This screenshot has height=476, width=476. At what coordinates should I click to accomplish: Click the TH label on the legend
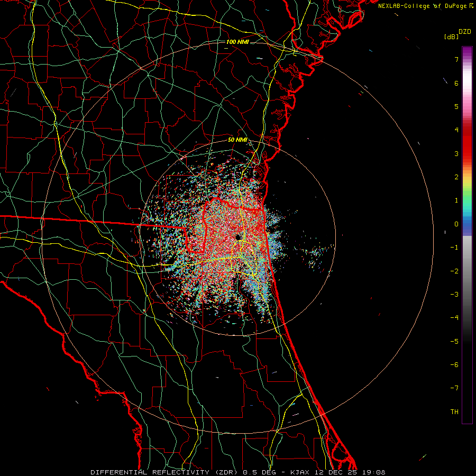454,412
